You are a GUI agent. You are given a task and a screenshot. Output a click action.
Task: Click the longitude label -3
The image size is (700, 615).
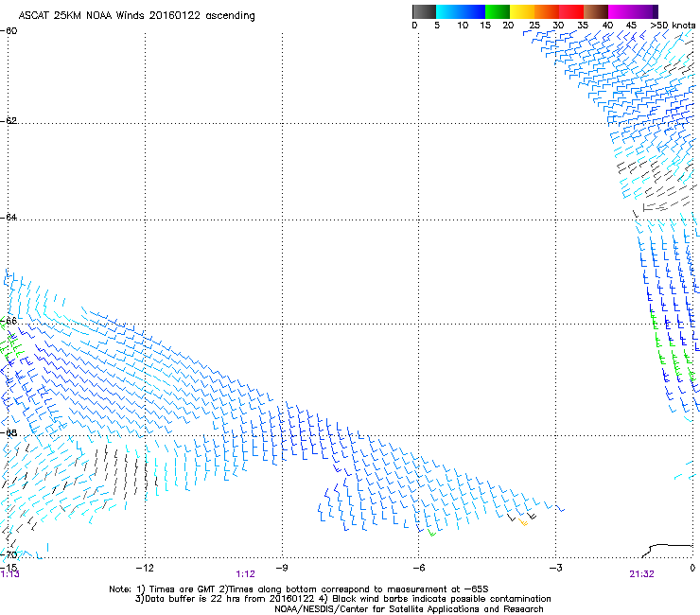click(x=556, y=568)
